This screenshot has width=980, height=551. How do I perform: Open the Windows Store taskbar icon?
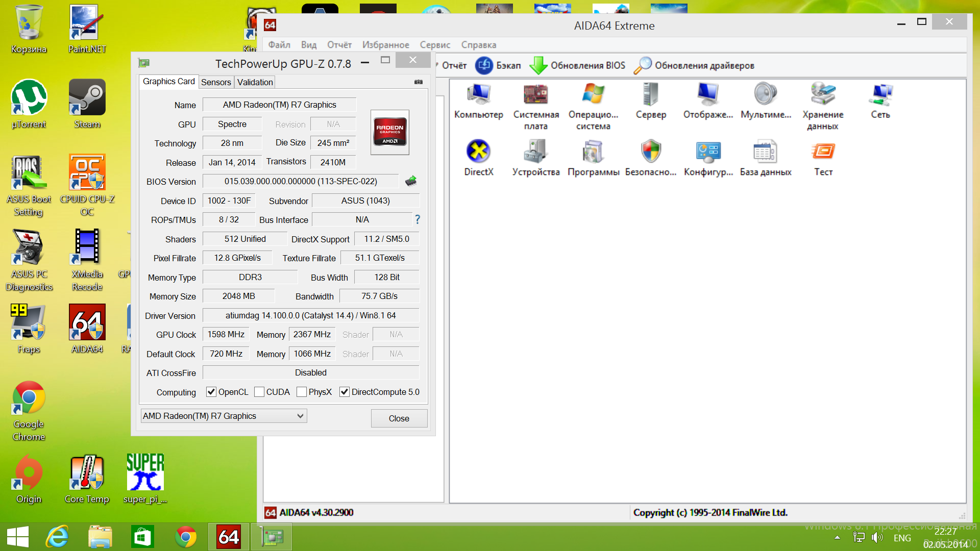[x=142, y=537]
